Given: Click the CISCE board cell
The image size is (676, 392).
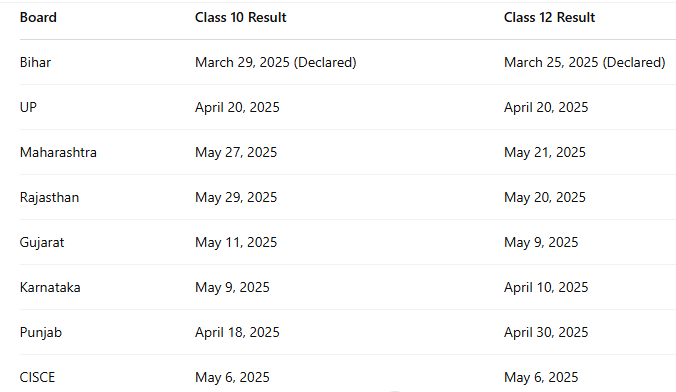Looking at the screenshot, I should 37,377.
